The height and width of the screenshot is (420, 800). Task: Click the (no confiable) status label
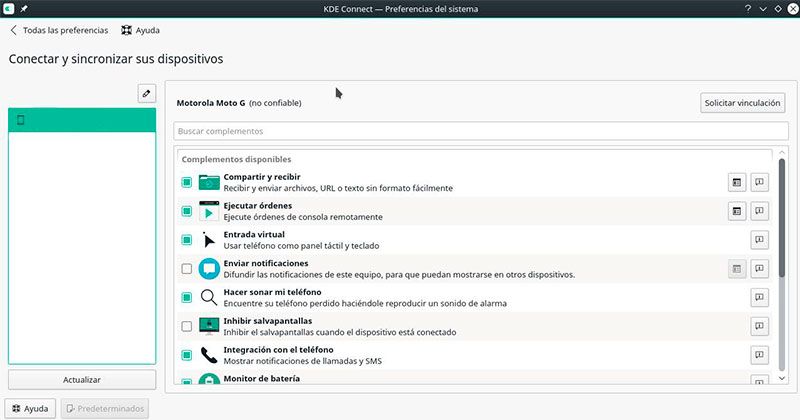point(275,103)
